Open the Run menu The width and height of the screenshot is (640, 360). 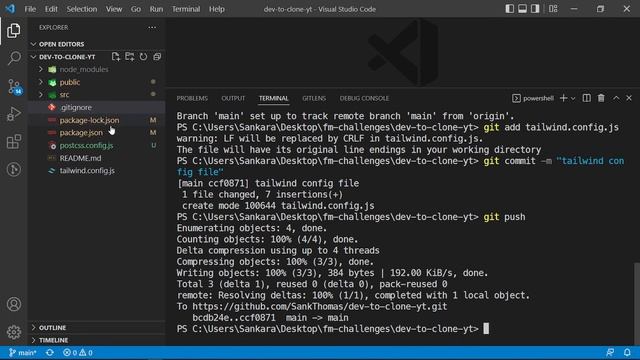click(156, 9)
